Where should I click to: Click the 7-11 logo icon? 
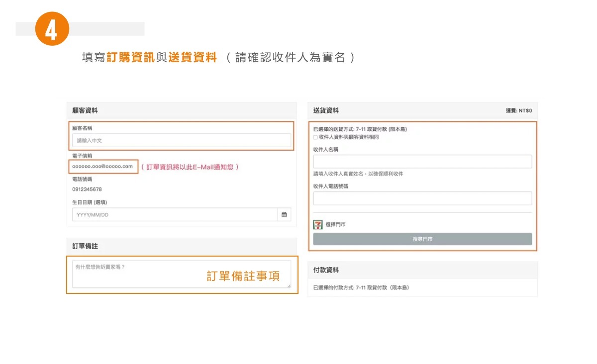318,225
